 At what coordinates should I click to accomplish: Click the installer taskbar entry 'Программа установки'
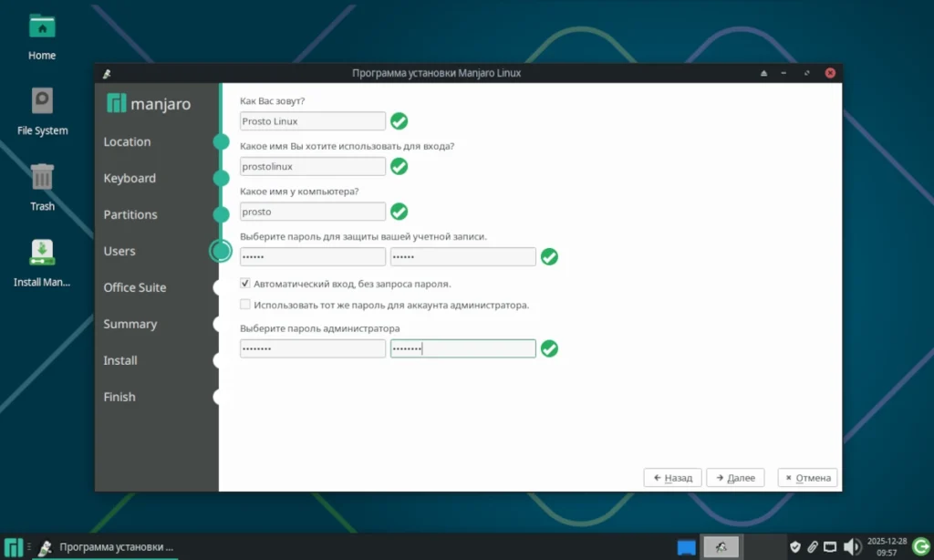[x=108, y=547]
